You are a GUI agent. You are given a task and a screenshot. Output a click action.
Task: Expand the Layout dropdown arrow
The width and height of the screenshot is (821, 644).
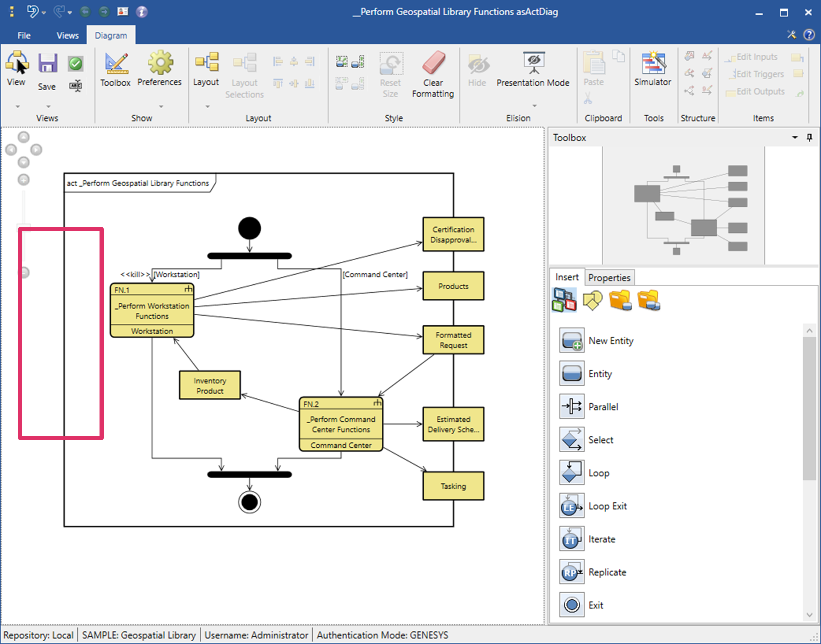pos(207,106)
